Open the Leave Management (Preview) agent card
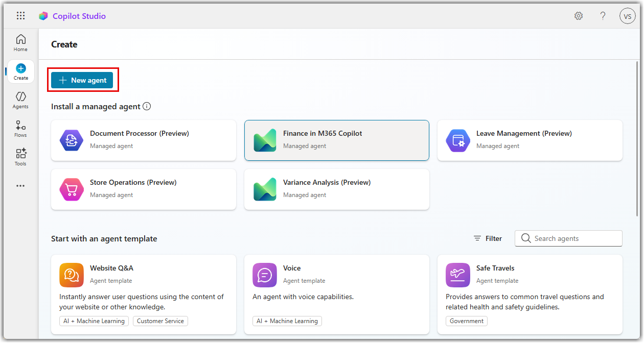Screen dimensions: 644x343 pyautogui.click(x=530, y=140)
